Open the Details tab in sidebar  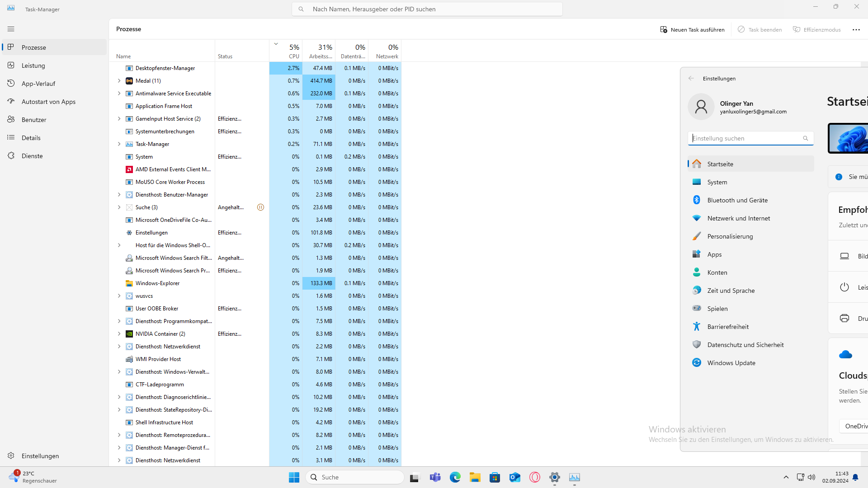[31, 138]
